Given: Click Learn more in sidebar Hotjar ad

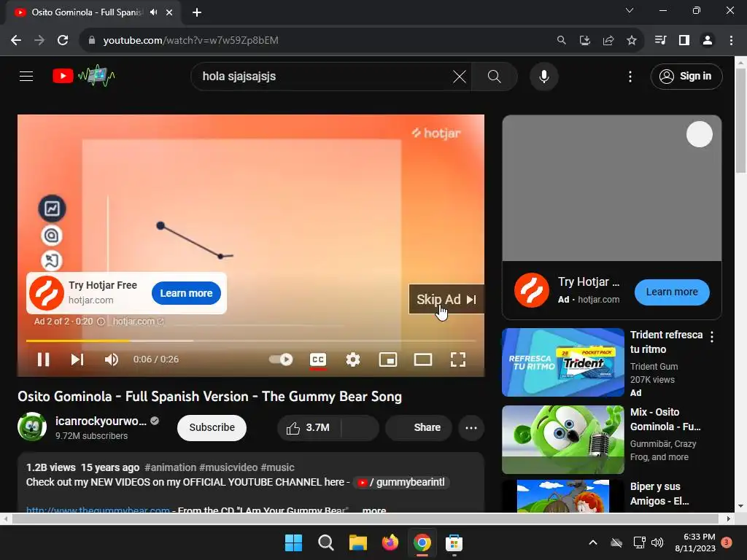Looking at the screenshot, I should click(x=672, y=292).
